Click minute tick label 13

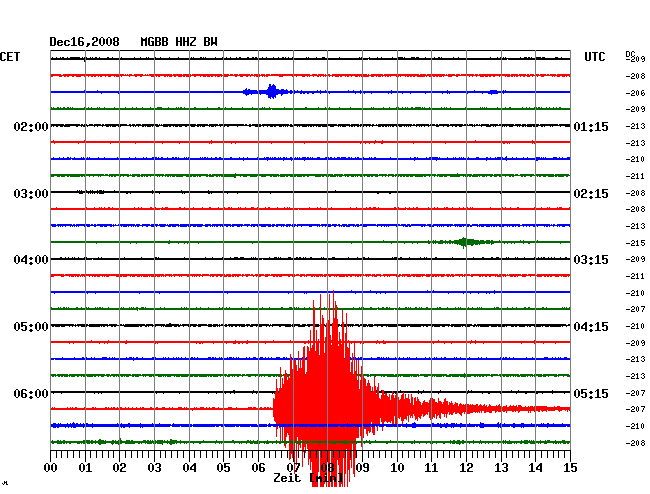(501, 467)
